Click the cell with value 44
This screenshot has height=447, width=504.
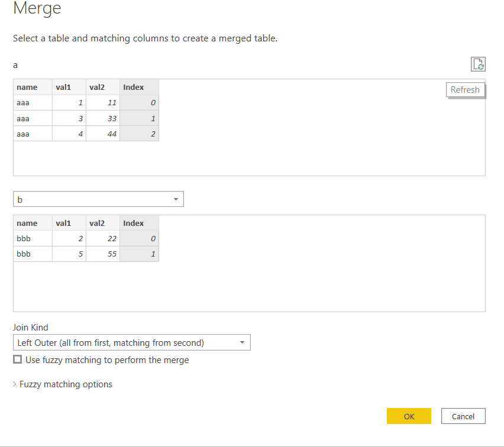click(x=103, y=134)
